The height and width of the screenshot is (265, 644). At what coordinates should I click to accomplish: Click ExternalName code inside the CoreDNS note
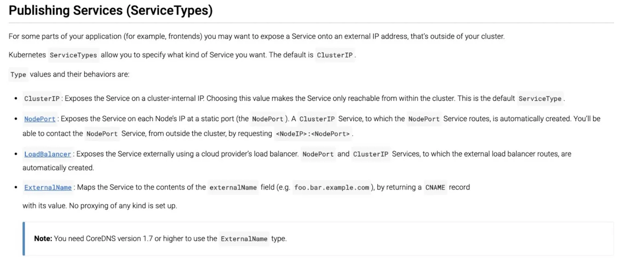(244, 239)
